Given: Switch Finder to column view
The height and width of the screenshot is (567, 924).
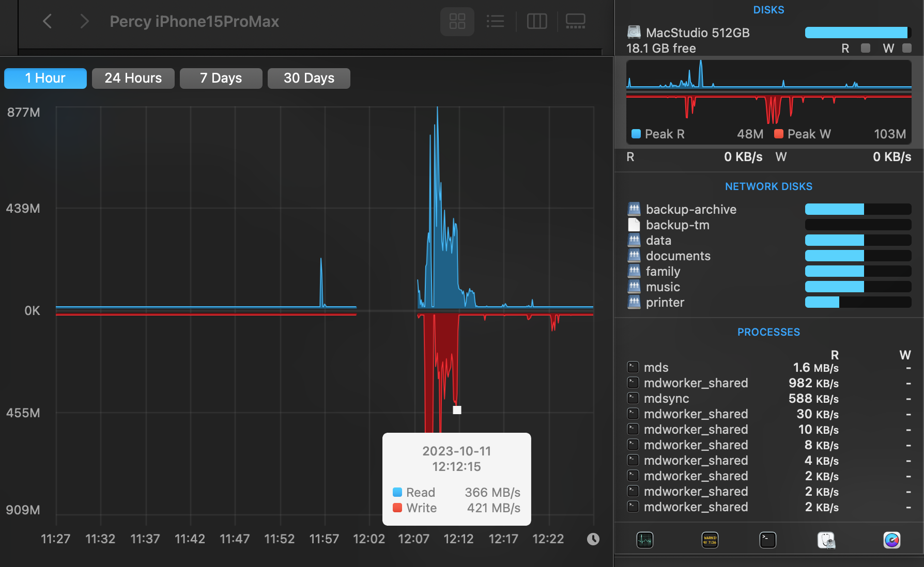Looking at the screenshot, I should coord(537,21).
